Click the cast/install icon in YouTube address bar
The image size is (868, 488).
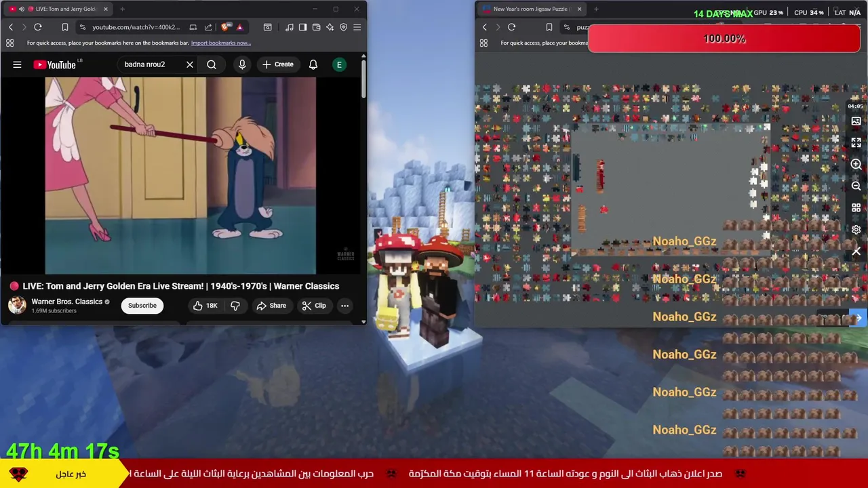tap(193, 27)
